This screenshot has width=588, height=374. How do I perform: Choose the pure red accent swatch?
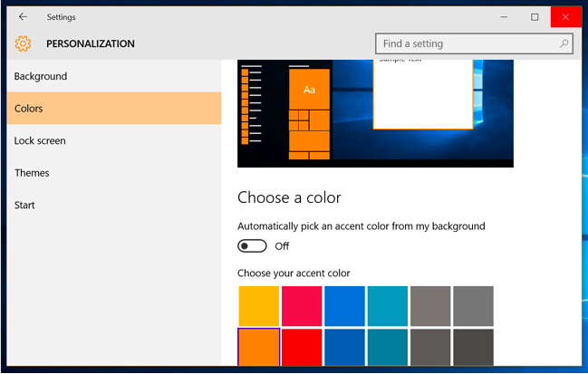(x=302, y=348)
